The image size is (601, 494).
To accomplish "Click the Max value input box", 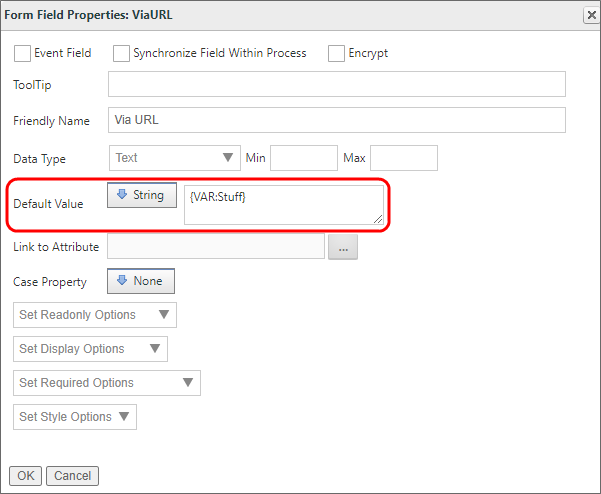I will 404,158.
